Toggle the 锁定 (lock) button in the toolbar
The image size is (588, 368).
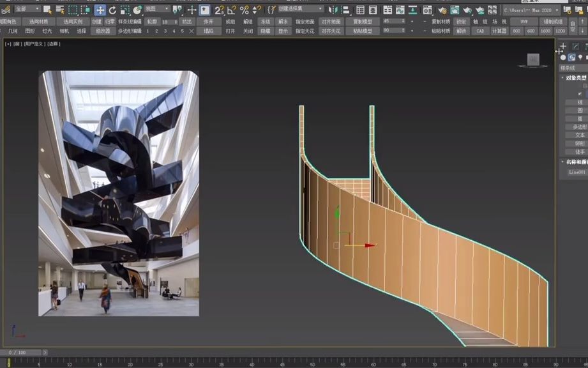(x=462, y=21)
